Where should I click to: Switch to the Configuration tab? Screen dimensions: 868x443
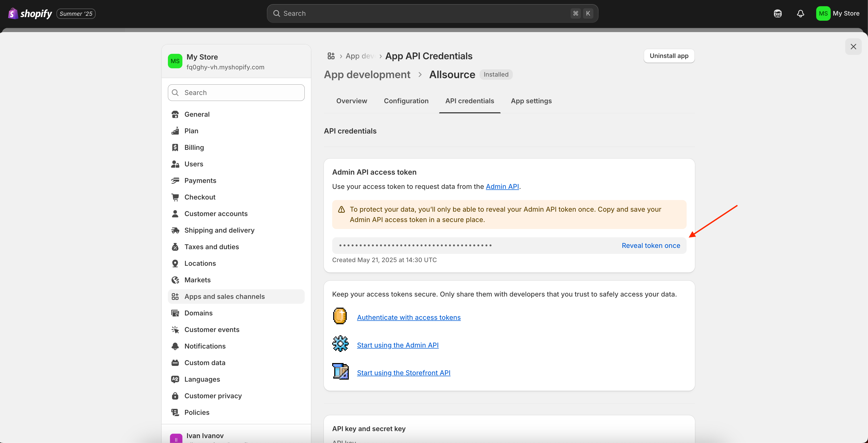[406, 101]
